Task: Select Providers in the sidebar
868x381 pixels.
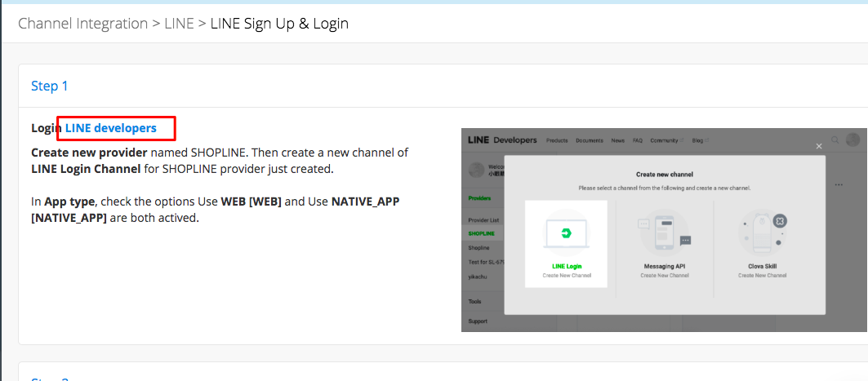Action: (x=479, y=198)
